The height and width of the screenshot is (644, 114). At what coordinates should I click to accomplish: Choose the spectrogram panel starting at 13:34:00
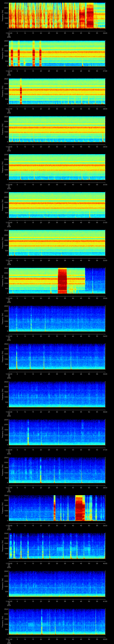point(57,356)
